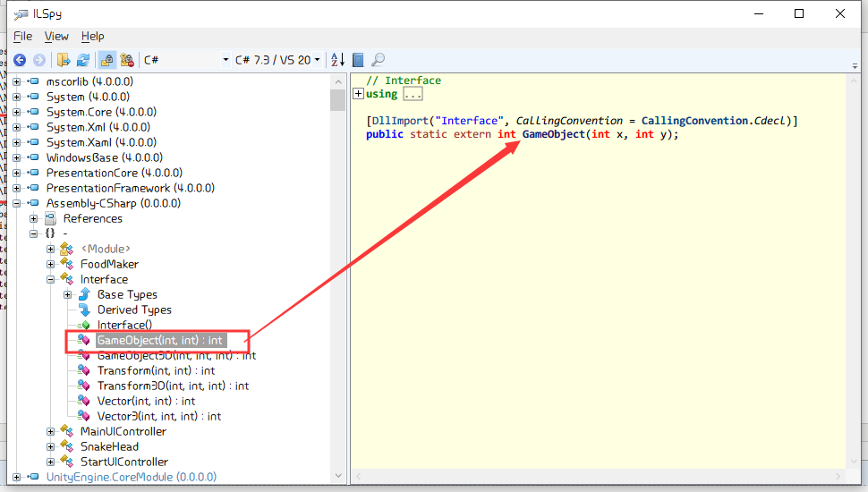Select GameObject3D(int, int, int) method

pos(176,356)
